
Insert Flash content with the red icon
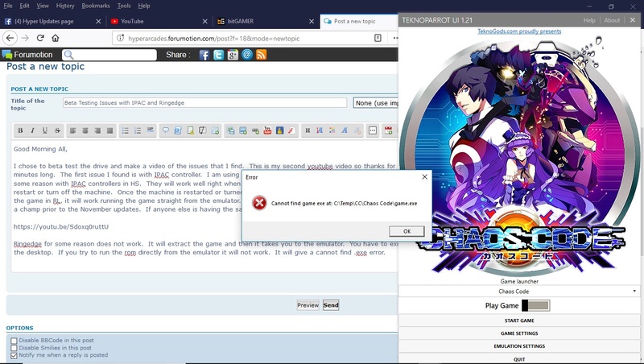pos(292,130)
